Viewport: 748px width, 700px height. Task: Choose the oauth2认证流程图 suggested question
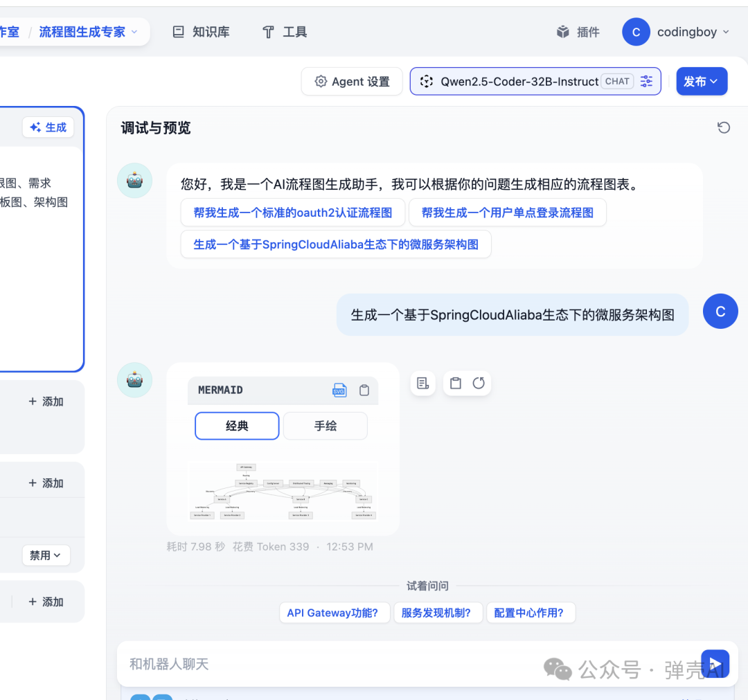[x=292, y=213]
